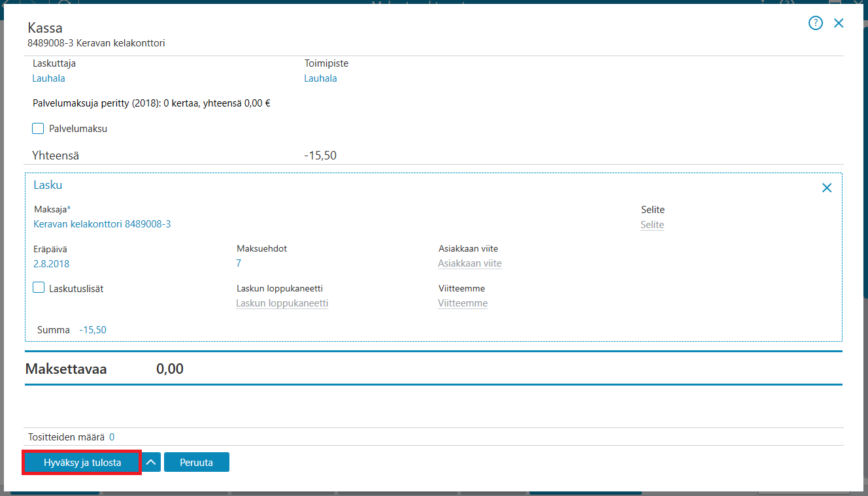Change the Maksuehdot value 7
The width and height of the screenshot is (868, 496).
click(x=239, y=263)
